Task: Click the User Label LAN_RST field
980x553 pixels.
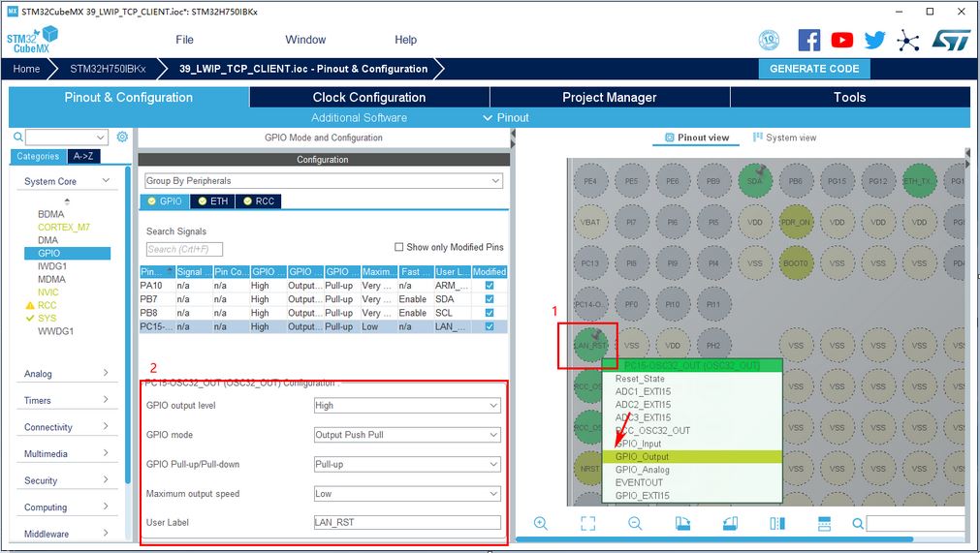Action: click(x=407, y=522)
